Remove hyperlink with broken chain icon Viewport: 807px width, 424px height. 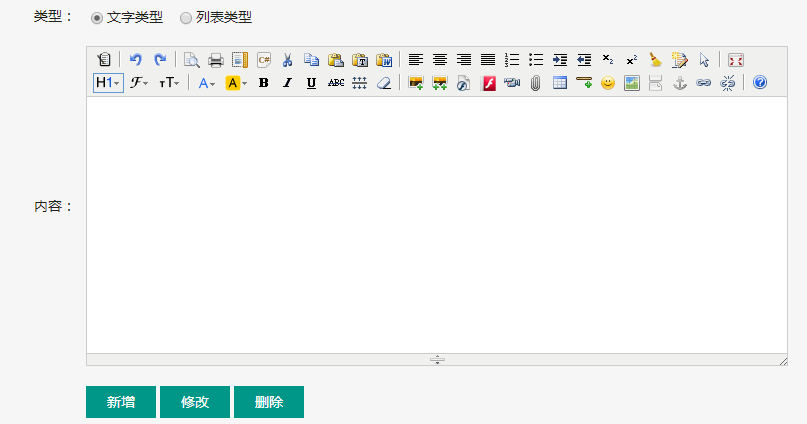pos(727,82)
